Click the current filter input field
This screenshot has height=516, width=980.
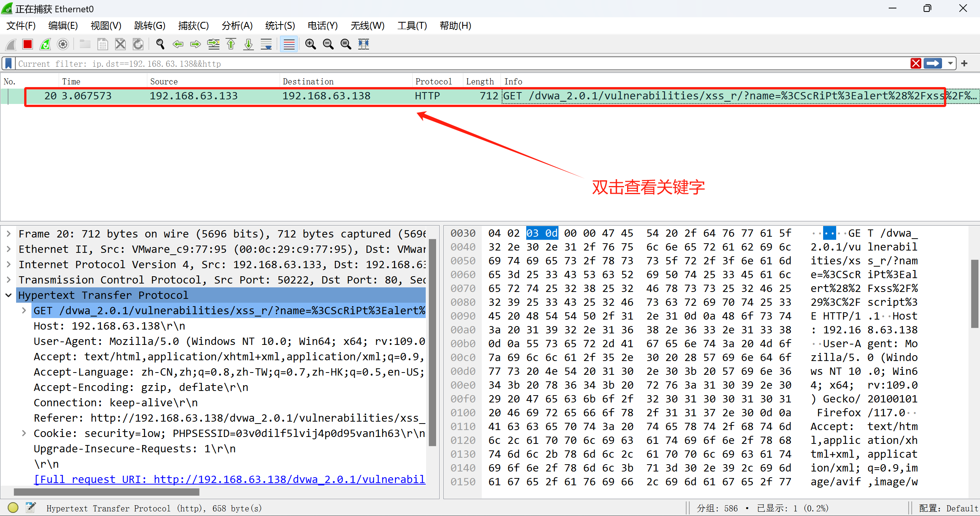pos(461,63)
